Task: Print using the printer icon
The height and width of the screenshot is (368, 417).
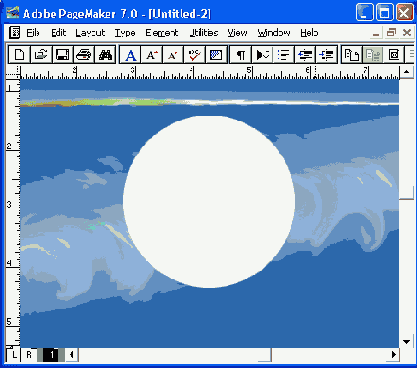Action: coord(84,55)
